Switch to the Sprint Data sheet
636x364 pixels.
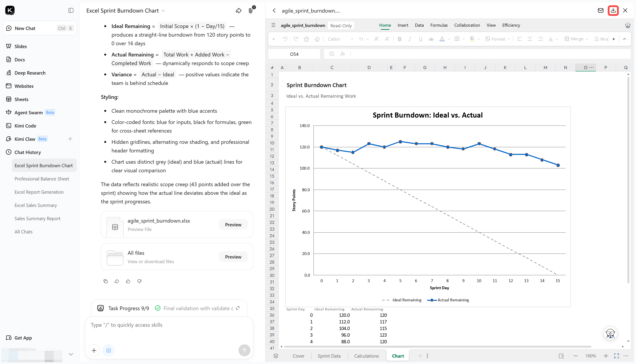(329, 356)
